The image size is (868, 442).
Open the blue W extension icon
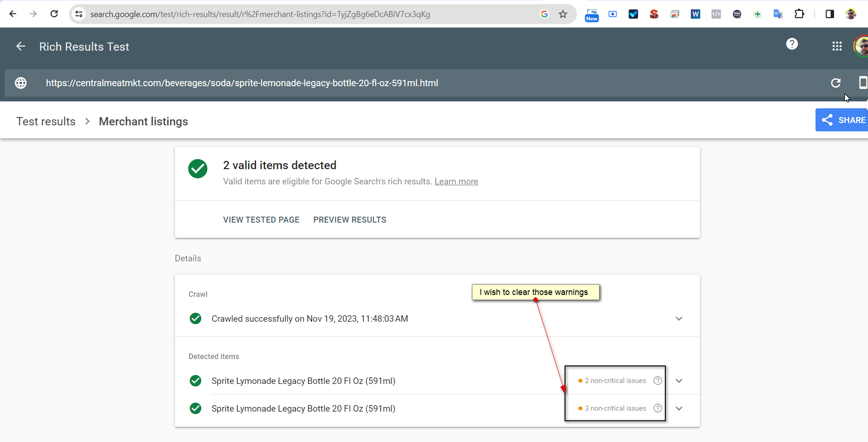coord(695,14)
